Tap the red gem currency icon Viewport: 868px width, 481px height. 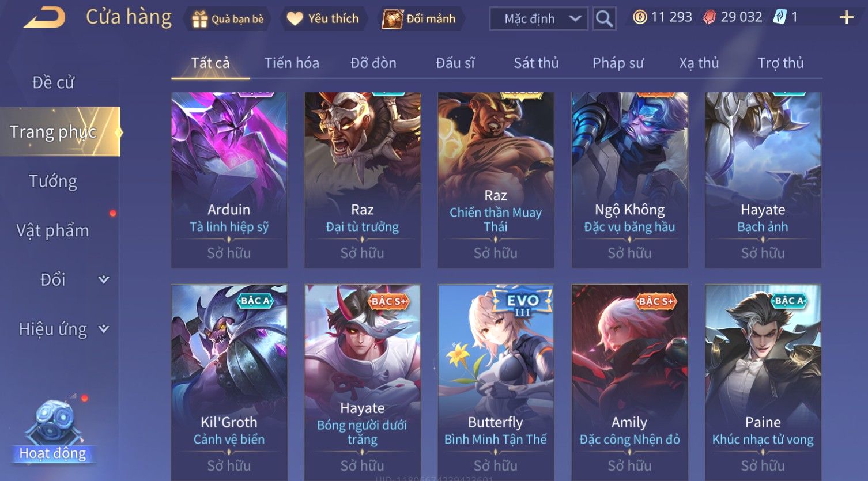710,17
